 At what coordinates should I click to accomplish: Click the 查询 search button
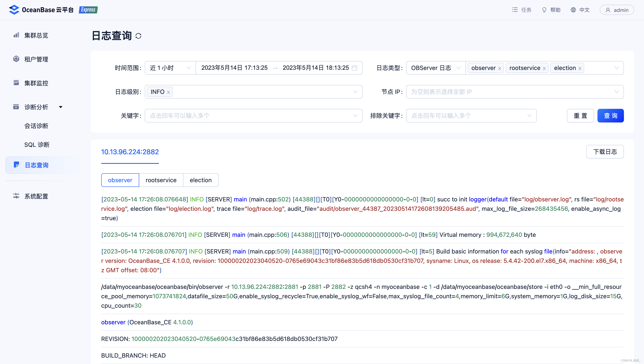[610, 115]
